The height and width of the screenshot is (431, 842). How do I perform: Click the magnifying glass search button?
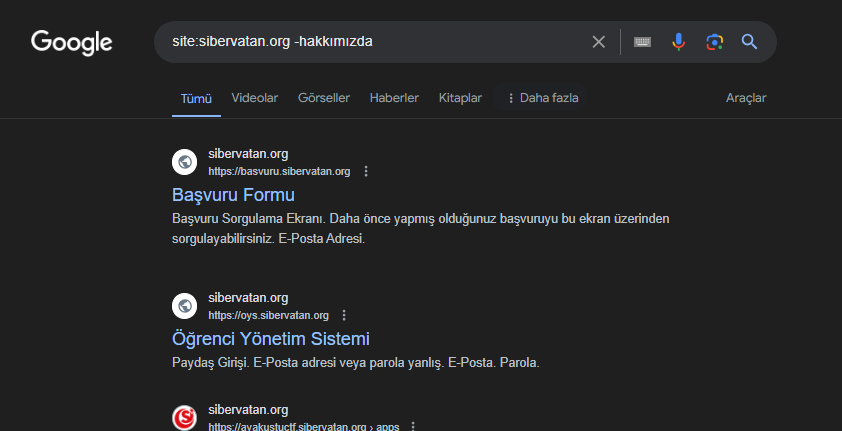749,42
